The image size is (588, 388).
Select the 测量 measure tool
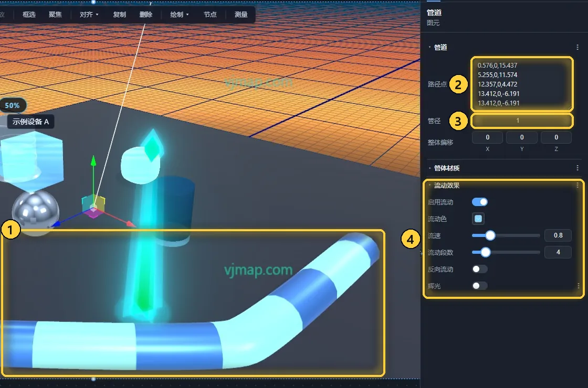pos(241,15)
